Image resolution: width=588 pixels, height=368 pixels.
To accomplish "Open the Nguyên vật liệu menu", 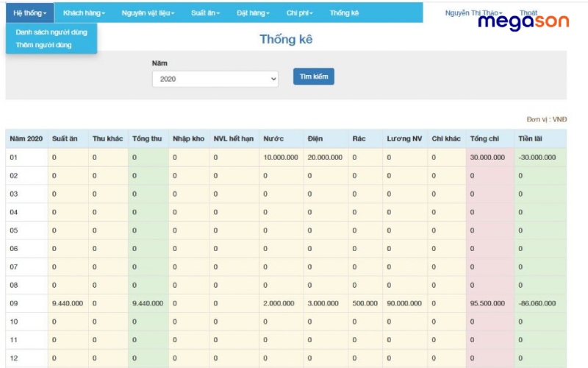I will [148, 13].
